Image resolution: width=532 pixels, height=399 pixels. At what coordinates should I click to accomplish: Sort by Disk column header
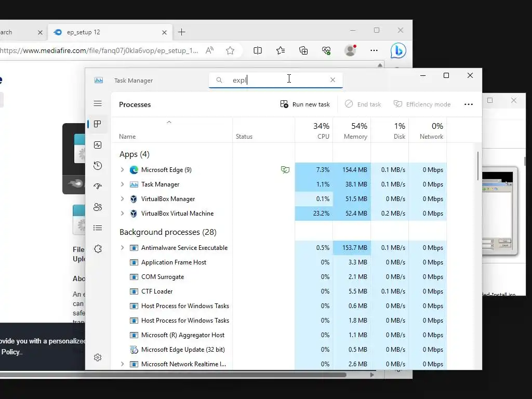390,130
